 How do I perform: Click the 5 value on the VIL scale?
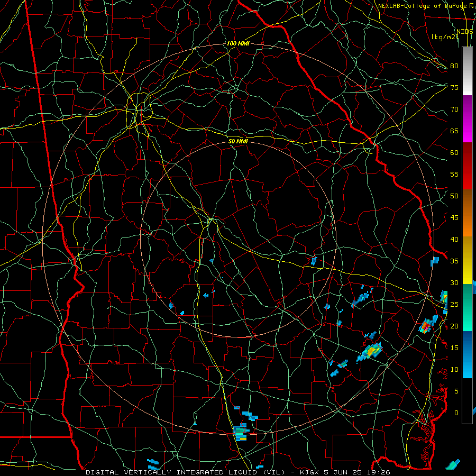coord(456,391)
